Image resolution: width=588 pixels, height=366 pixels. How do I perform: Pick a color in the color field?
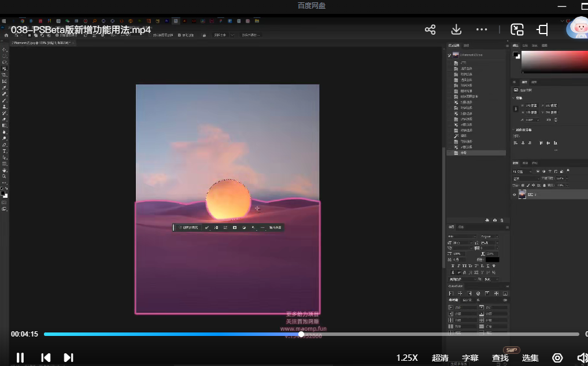[x=554, y=61]
